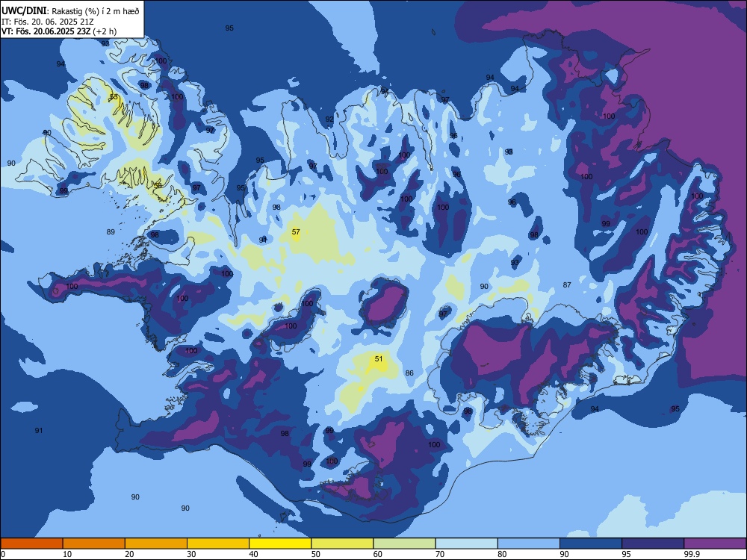This screenshot has height=560, width=747.
Task: Click the "92" humidity value on the map
Action: tap(329, 119)
